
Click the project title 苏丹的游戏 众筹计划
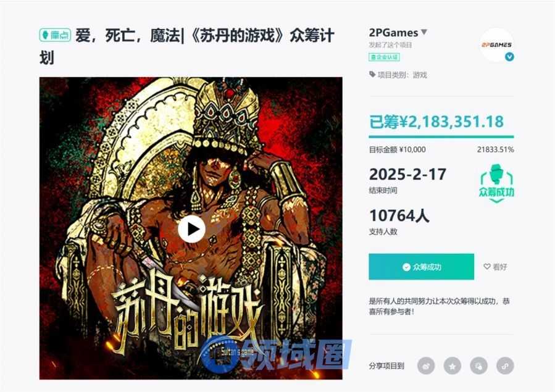[x=186, y=47]
